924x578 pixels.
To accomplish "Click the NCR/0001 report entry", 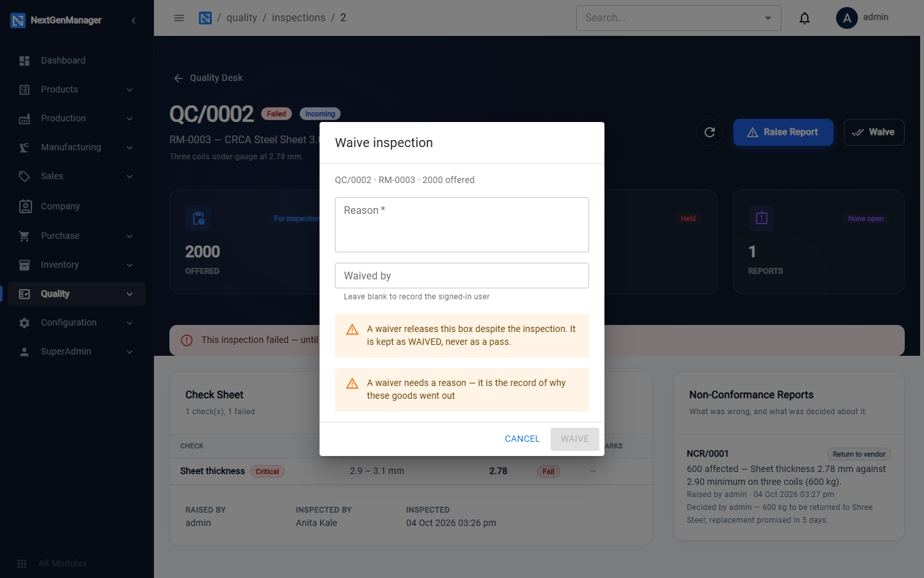I will (x=789, y=486).
